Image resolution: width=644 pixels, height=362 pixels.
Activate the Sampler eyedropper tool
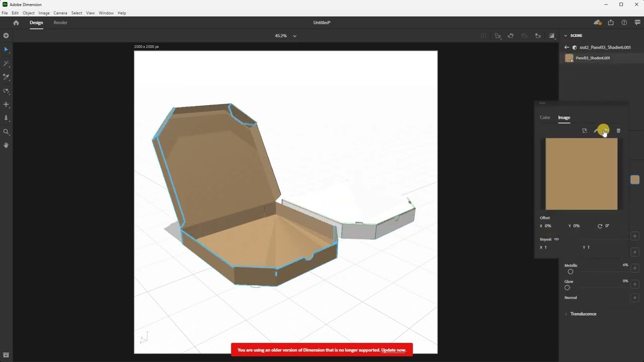tap(6, 77)
